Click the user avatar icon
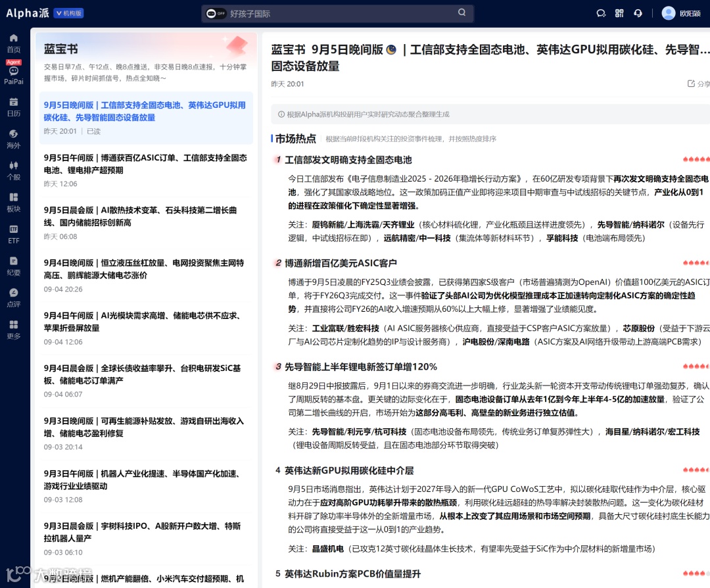710x588 pixels. 669,13
